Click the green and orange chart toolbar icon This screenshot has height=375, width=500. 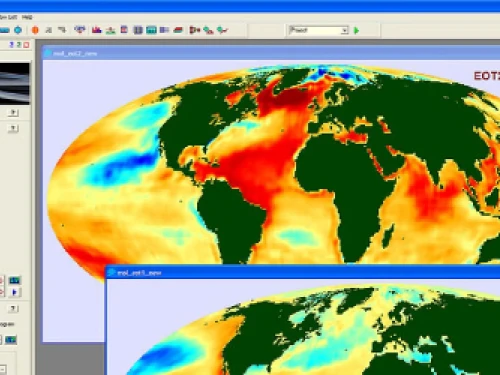tap(111, 30)
